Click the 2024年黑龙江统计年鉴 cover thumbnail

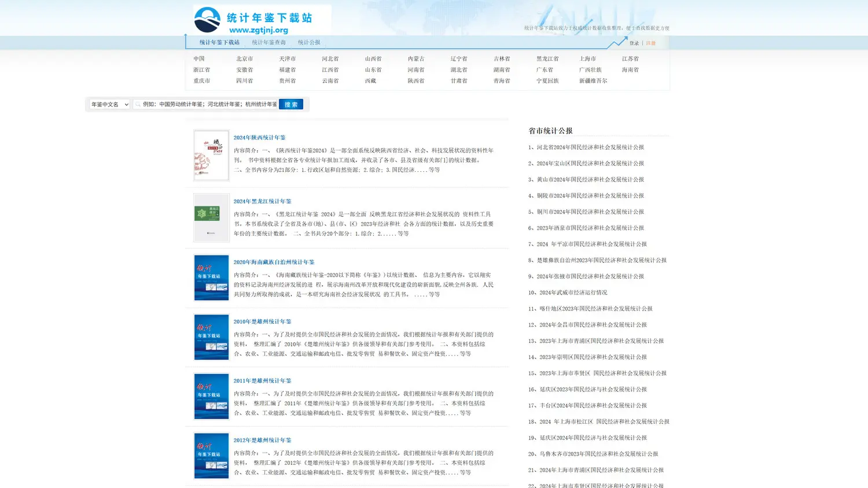[211, 217]
